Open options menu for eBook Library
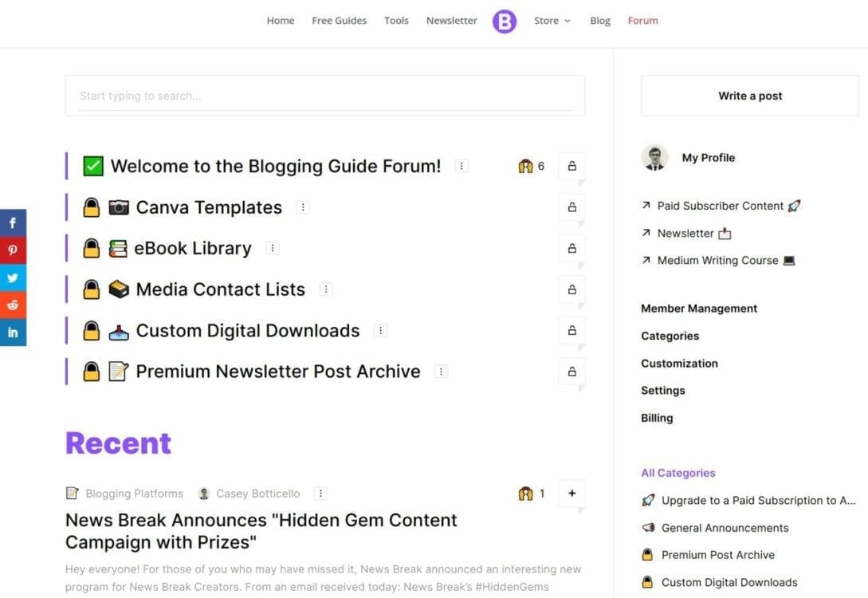Viewport: 868px width, 598px height. click(273, 248)
